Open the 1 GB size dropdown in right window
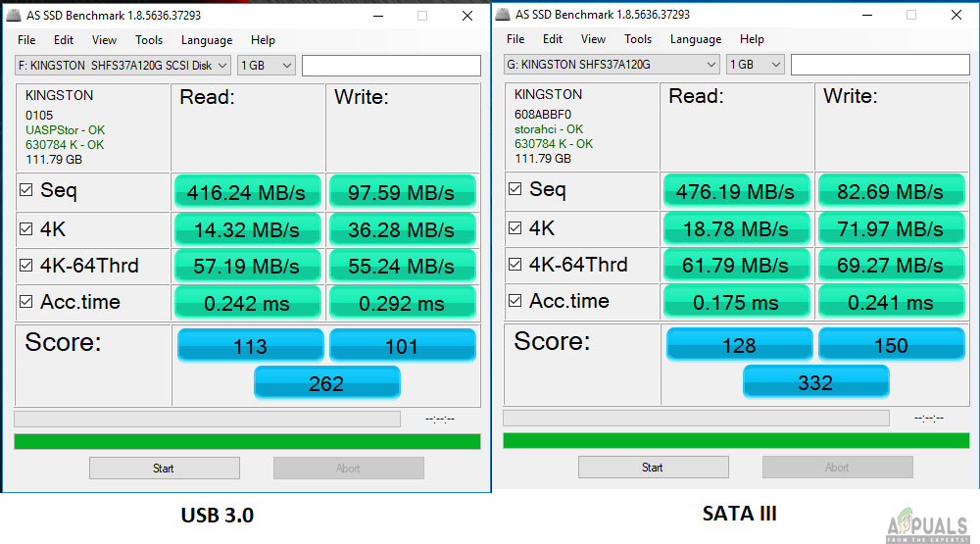 click(x=755, y=65)
